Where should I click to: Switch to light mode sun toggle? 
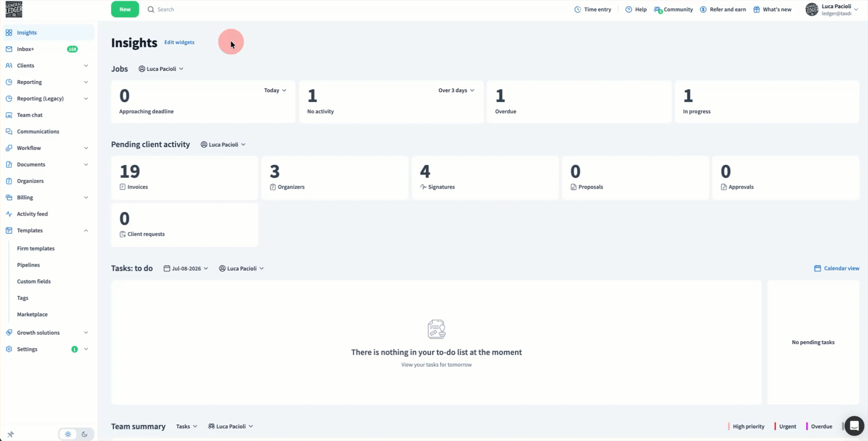[68, 434]
